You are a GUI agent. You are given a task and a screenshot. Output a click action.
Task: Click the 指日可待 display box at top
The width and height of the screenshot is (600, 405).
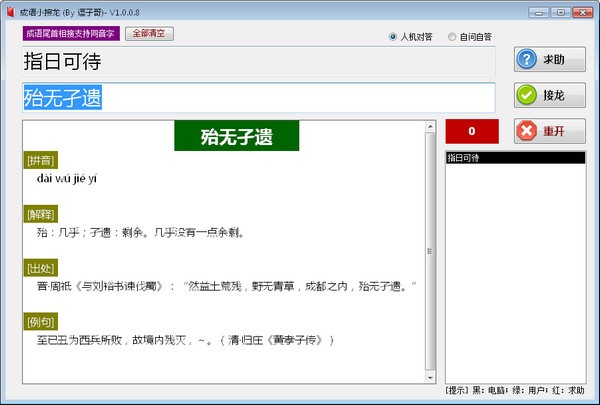258,62
